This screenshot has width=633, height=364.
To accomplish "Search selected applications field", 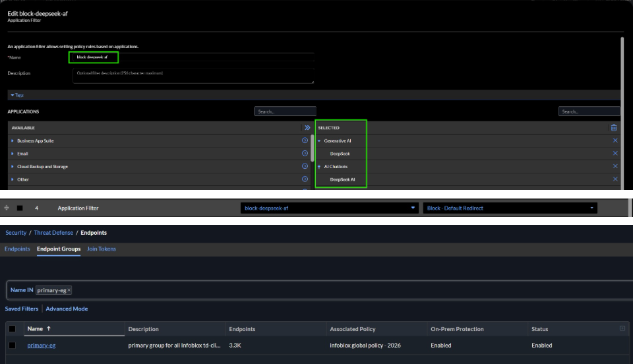I will 589,111.
